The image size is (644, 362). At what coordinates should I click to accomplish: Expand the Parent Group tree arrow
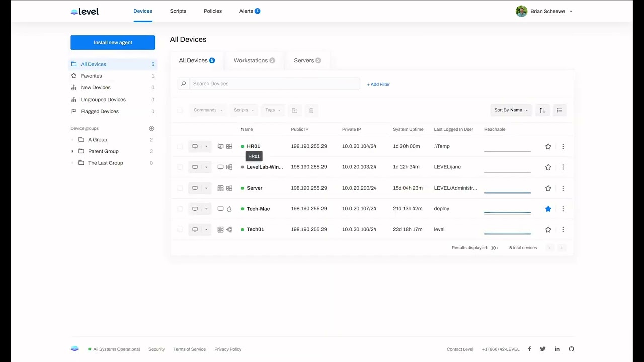point(72,151)
